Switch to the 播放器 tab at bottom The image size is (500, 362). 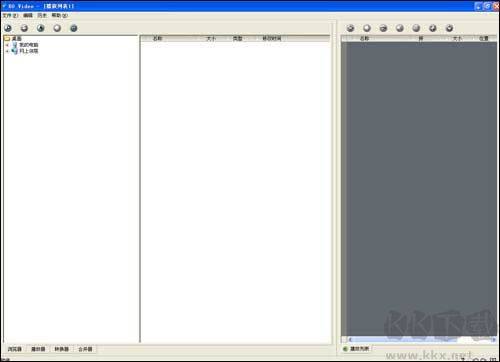pos(38,349)
